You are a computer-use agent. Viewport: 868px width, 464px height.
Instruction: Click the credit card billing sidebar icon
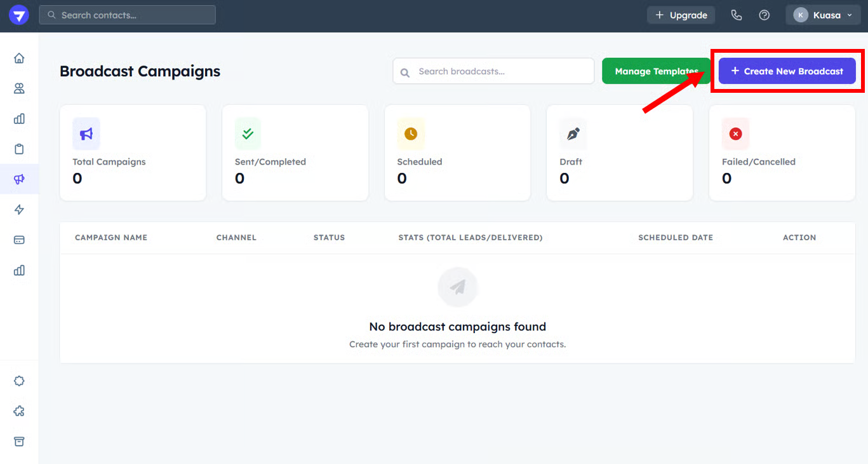tap(19, 240)
